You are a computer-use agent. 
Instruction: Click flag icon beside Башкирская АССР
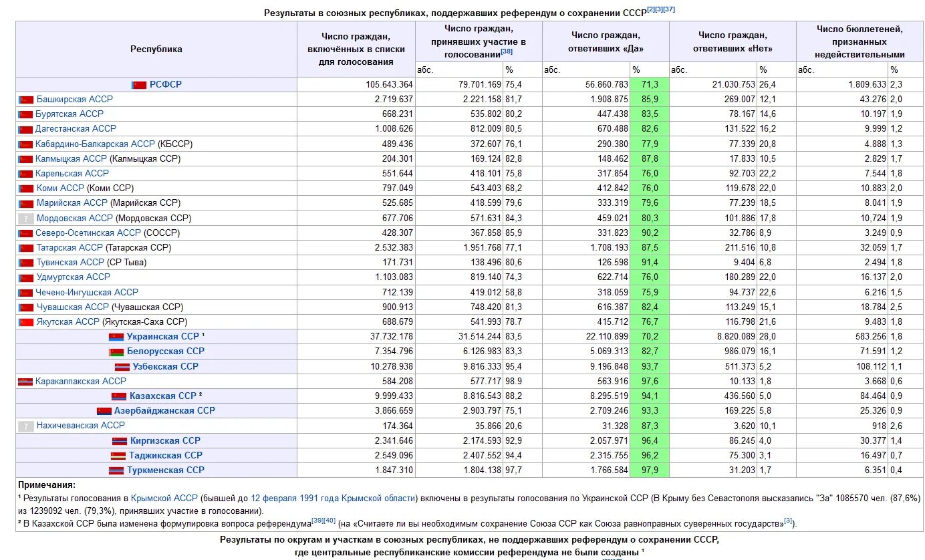26,100
